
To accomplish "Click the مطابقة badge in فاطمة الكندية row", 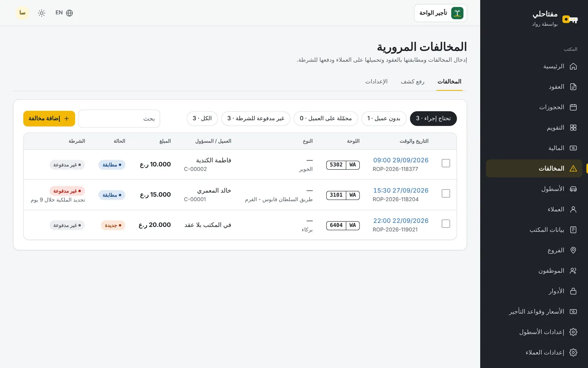I will (x=112, y=165).
